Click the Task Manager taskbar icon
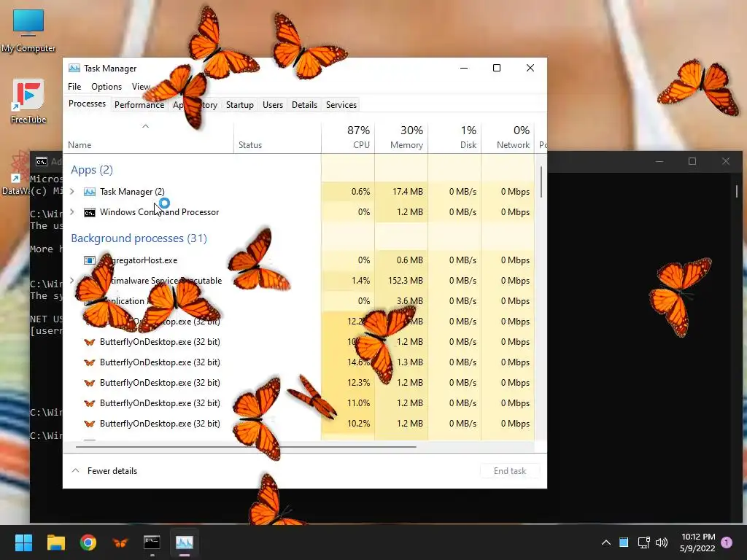Viewport: 747px width, 560px height. (x=185, y=542)
